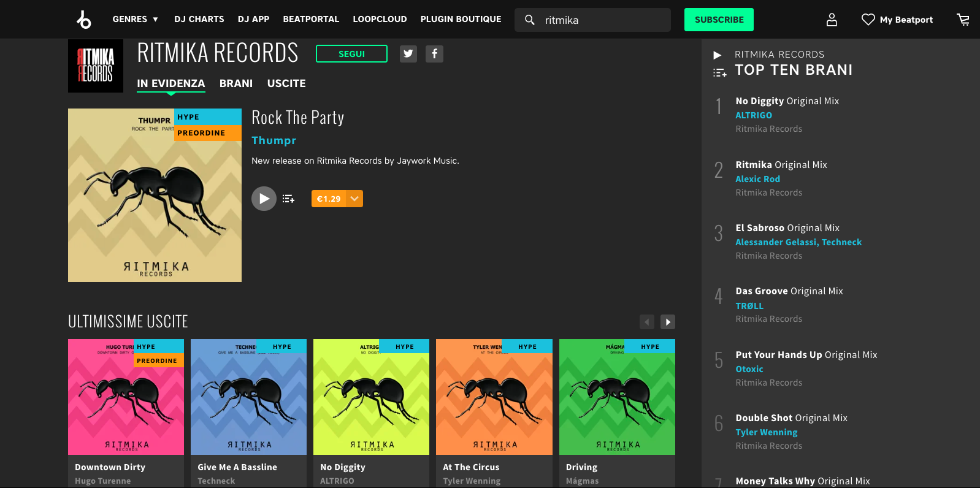
Task: Open PLUGIN BOUTIQUE in the top menu
Action: click(461, 20)
